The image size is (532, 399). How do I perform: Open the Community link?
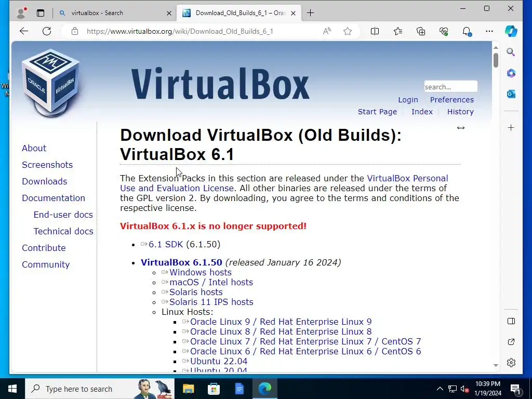46,264
